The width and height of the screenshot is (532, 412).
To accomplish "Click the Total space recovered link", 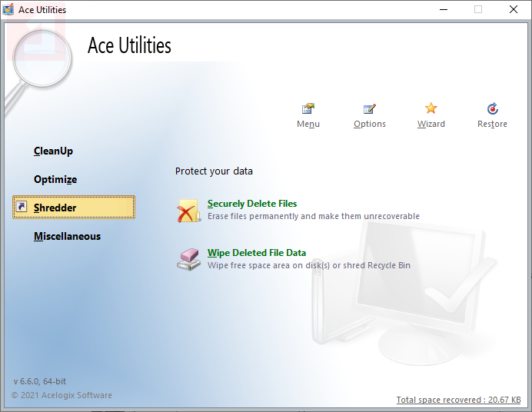I will (458, 400).
